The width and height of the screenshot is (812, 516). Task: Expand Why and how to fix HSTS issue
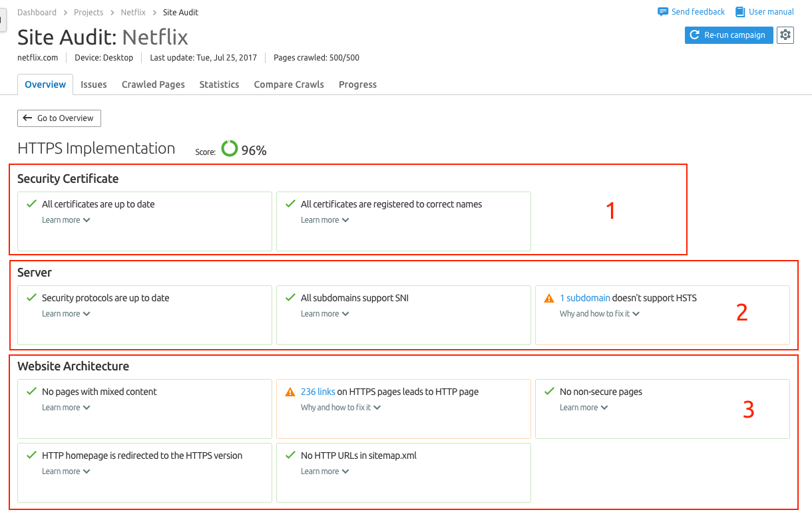(x=600, y=314)
